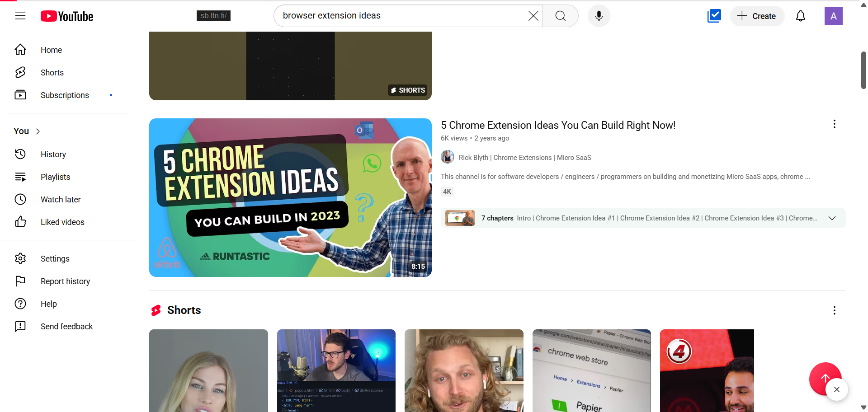Open the hamburger guide menu
868x412 pixels.
click(20, 16)
